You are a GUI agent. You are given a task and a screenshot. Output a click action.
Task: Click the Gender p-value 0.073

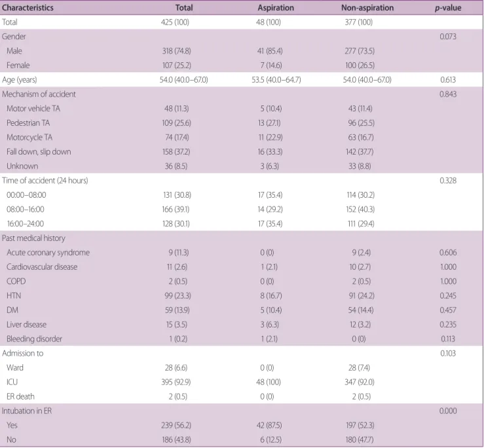coord(448,37)
